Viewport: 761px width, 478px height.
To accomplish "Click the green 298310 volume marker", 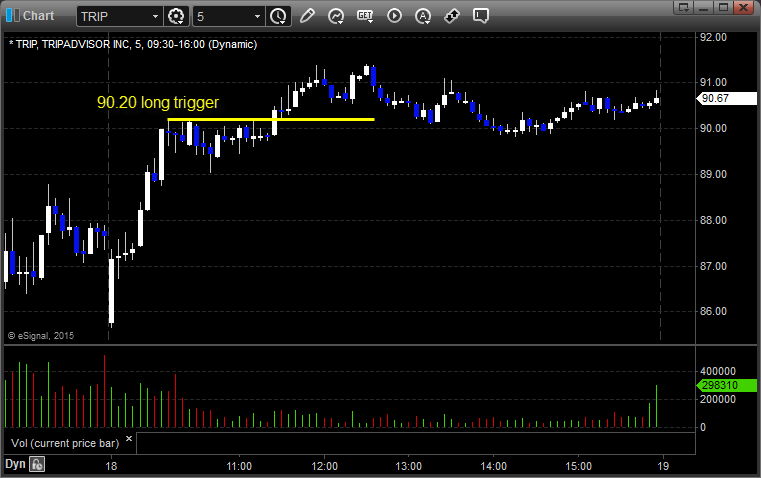I will [727, 385].
